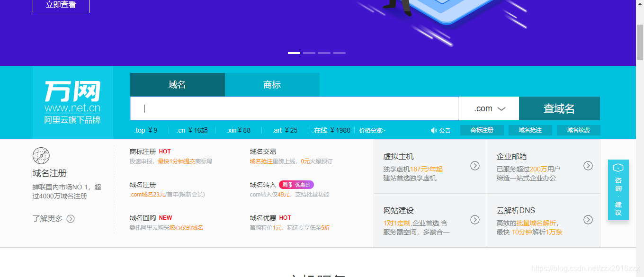Click text 委托阿里云购买您心仪的域名
Viewport: 644px width, 277px height.
click(166, 228)
